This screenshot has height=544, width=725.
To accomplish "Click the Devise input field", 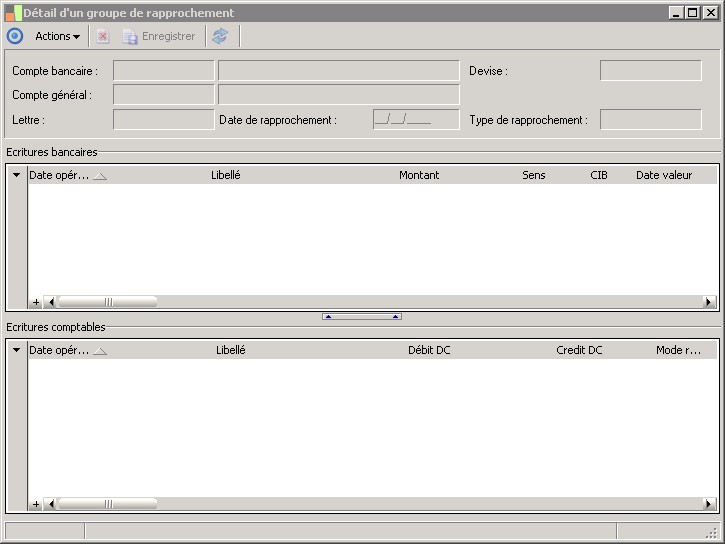I will pyautogui.click(x=651, y=70).
